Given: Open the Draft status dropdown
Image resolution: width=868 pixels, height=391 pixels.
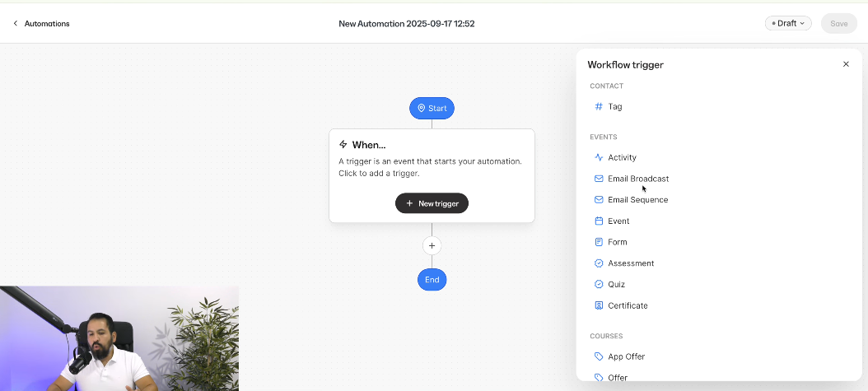Looking at the screenshot, I should click(788, 23).
